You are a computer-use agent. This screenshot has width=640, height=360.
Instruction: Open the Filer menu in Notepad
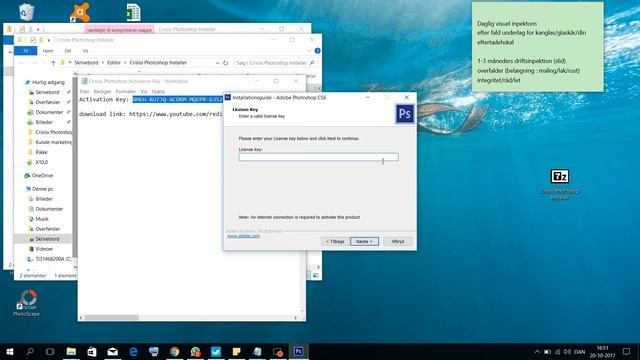point(84,91)
